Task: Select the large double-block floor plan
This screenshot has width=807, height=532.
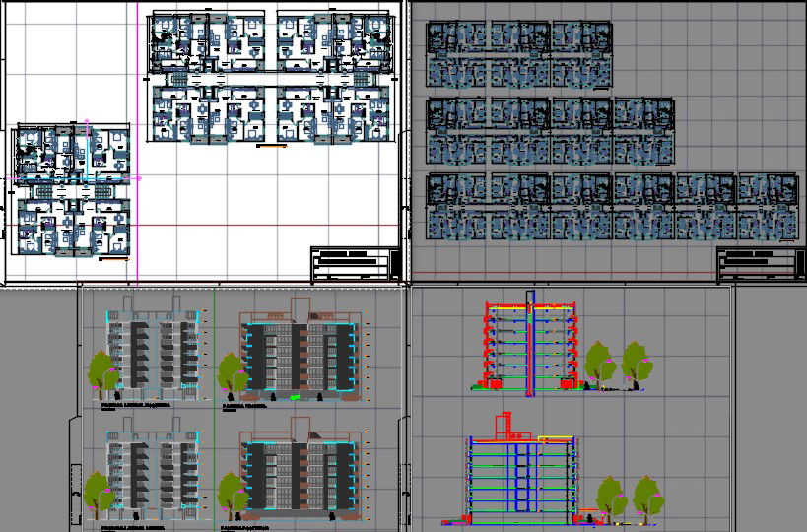Action: click(271, 77)
